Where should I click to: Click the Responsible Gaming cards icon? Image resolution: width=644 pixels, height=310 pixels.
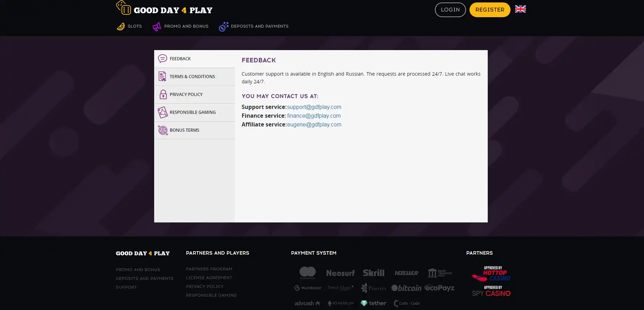click(162, 112)
